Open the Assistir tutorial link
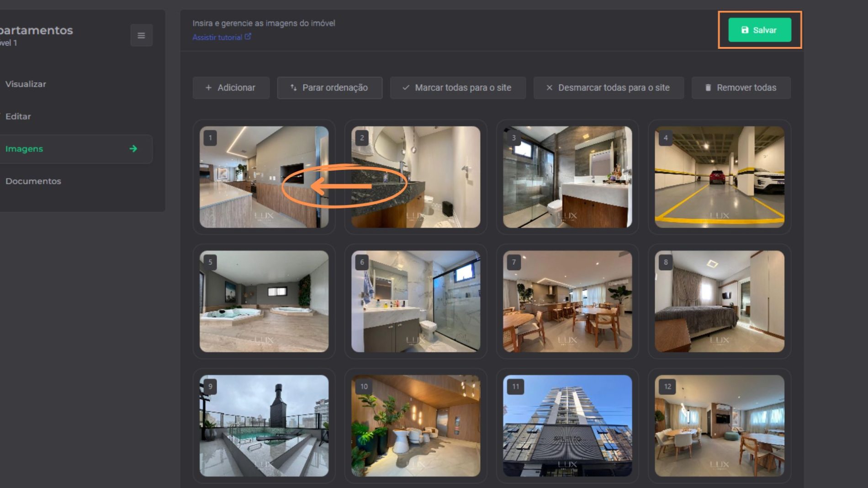Image resolution: width=868 pixels, height=488 pixels. 217,37
